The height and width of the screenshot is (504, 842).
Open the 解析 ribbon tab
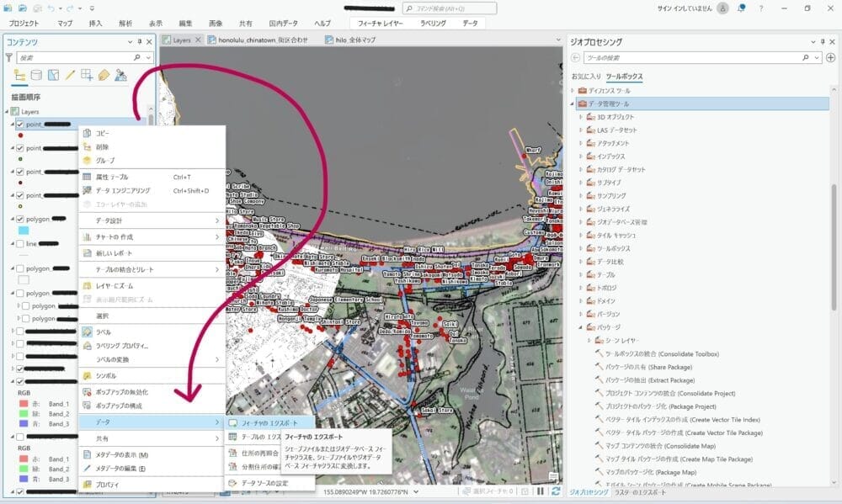(125, 23)
